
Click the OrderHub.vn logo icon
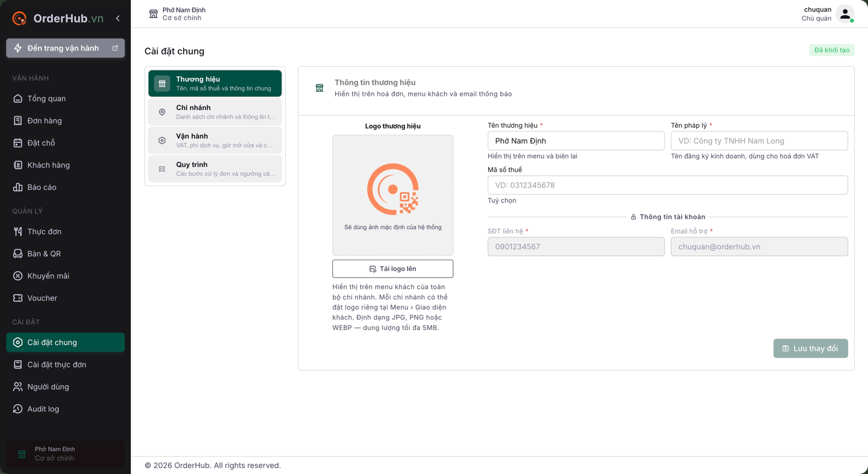pos(19,19)
